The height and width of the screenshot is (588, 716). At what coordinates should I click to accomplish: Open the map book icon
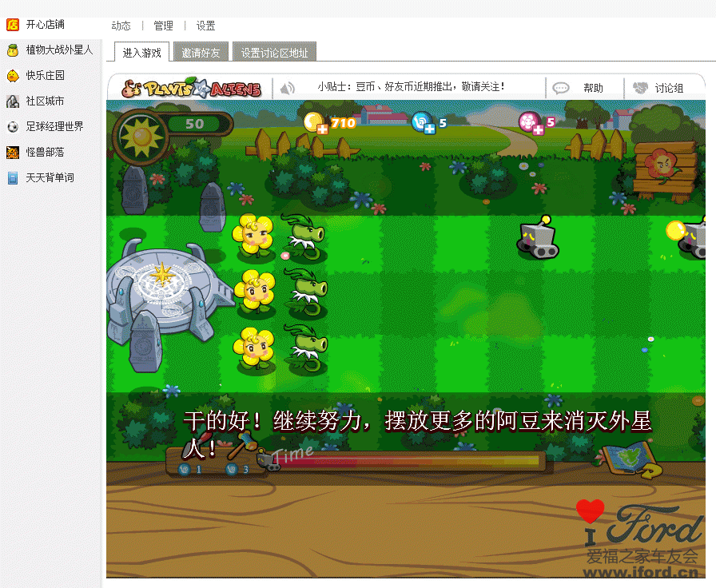[x=631, y=459]
